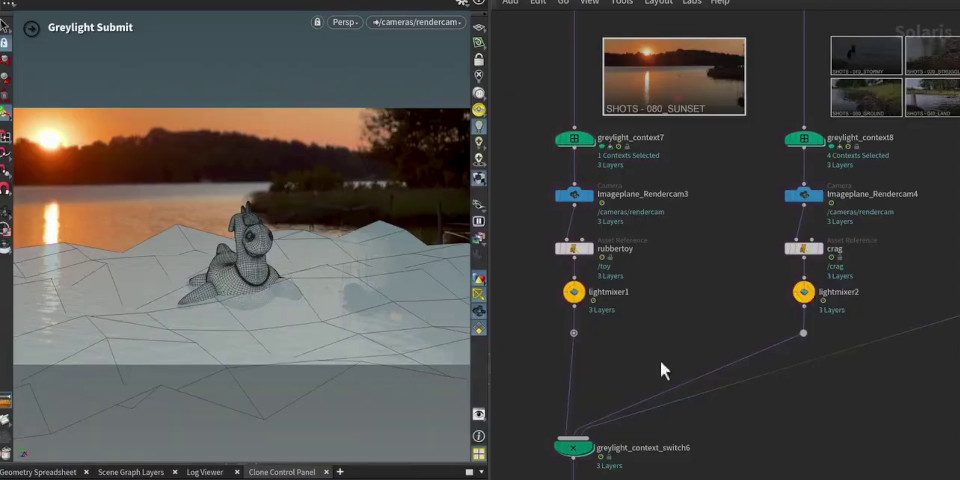This screenshot has height=480, width=960.
Task: Click the blue stacked geometry display icon
Action: tap(479, 311)
